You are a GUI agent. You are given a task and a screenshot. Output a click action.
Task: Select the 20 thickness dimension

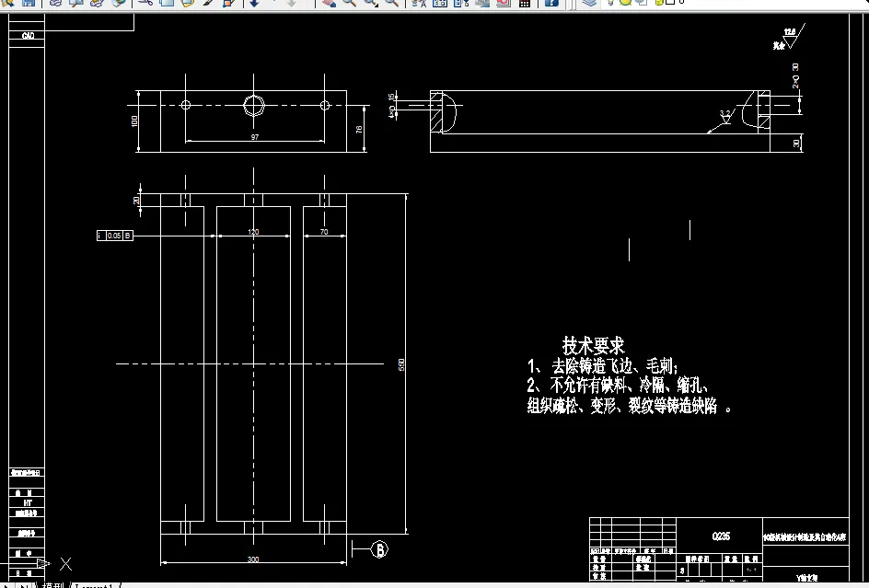point(136,200)
